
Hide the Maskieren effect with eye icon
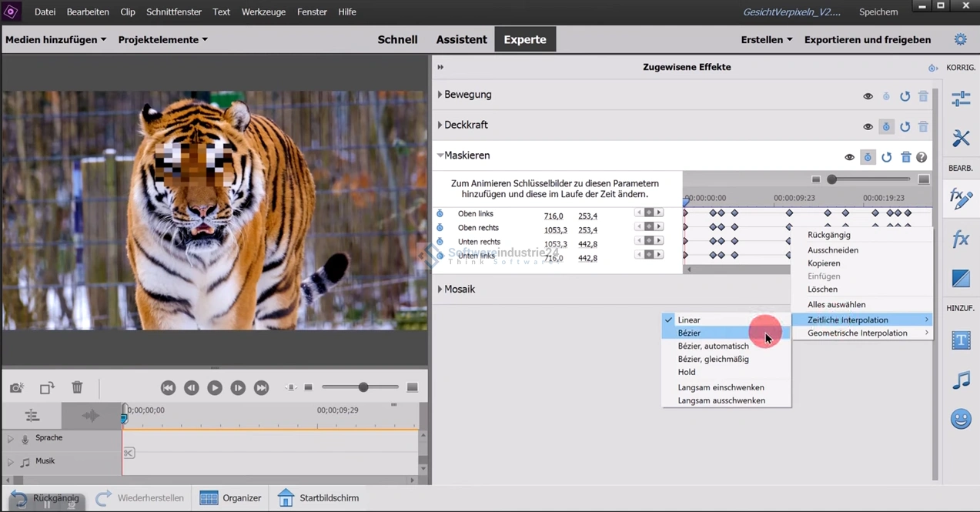[849, 157]
